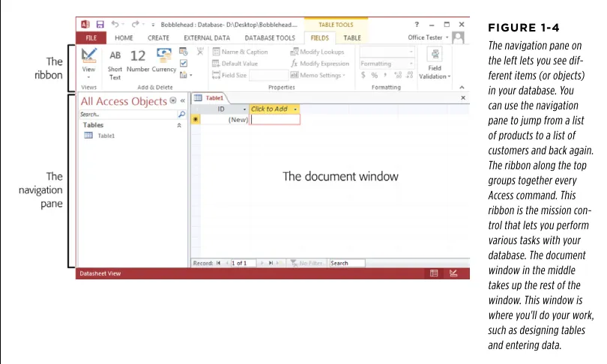607x364 pixels.
Task: Undo the last action in Quick Access
Action: pos(115,25)
